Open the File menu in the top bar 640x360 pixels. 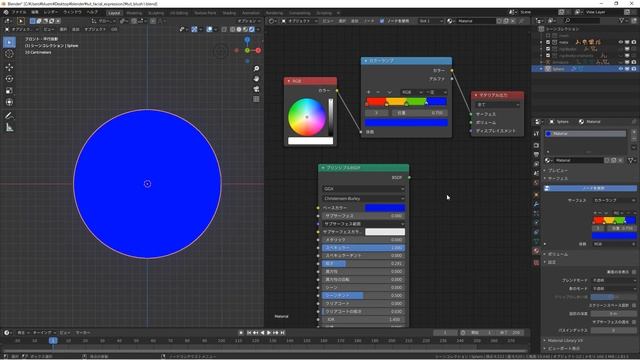19,12
